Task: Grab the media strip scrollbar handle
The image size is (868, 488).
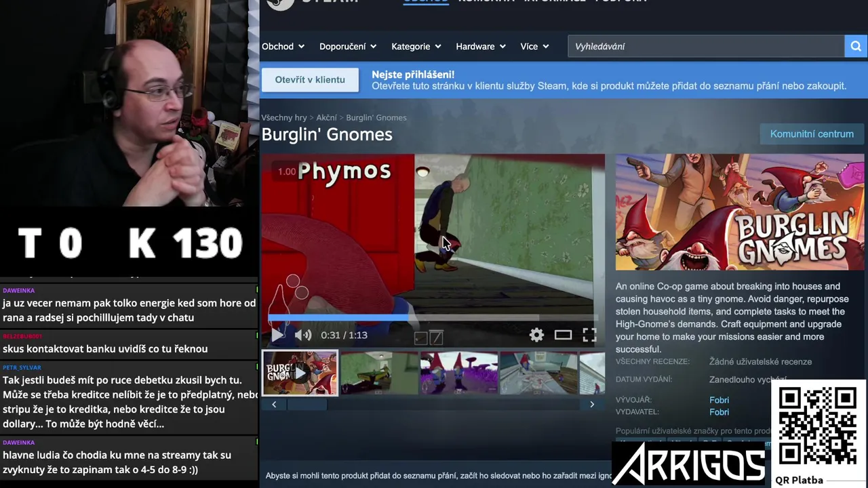Action: pos(307,405)
